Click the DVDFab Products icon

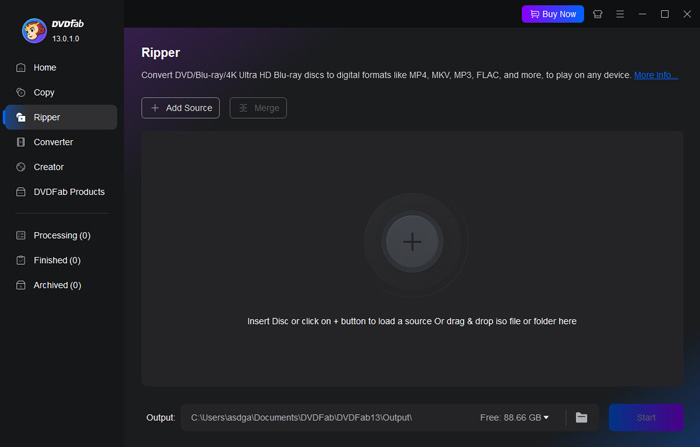pyautogui.click(x=21, y=192)
